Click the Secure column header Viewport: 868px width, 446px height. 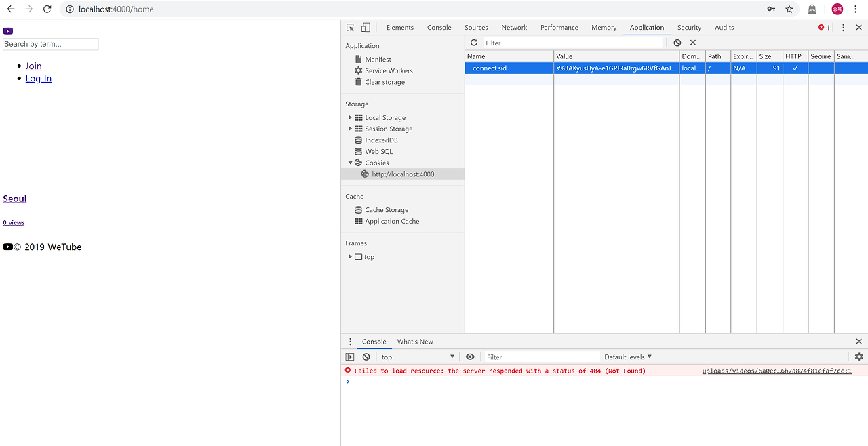click(x=821, y=56)
